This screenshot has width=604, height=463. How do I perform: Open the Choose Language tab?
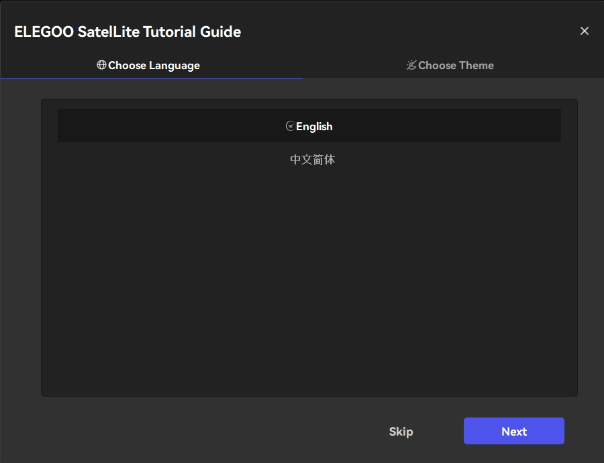point(149,65)
